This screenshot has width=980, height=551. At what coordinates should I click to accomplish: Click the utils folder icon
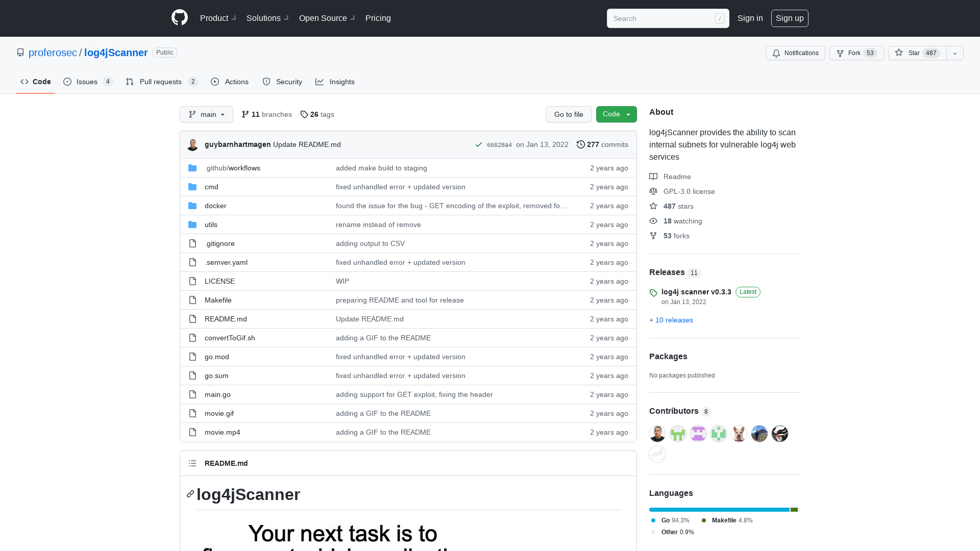(x=192, y=224)
